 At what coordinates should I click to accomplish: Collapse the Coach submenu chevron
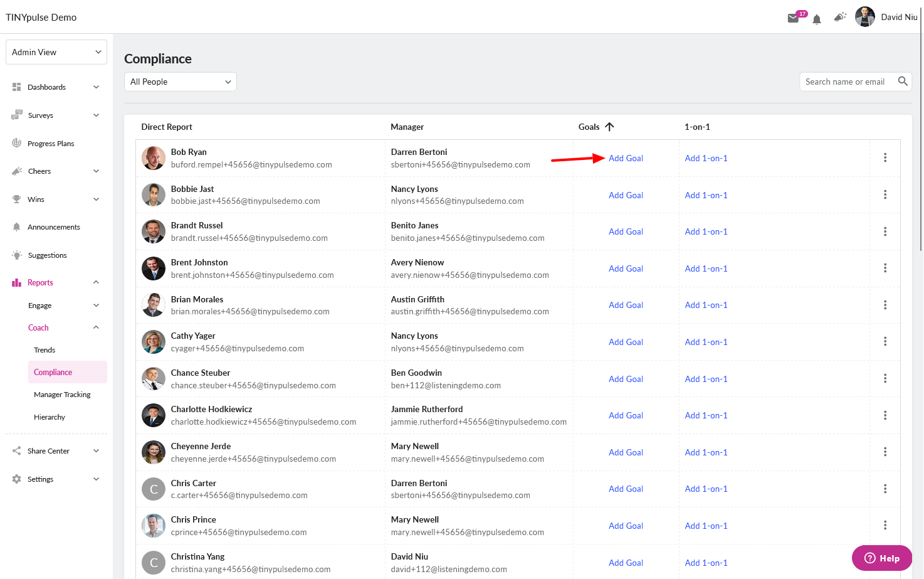[x=97, y=327]
